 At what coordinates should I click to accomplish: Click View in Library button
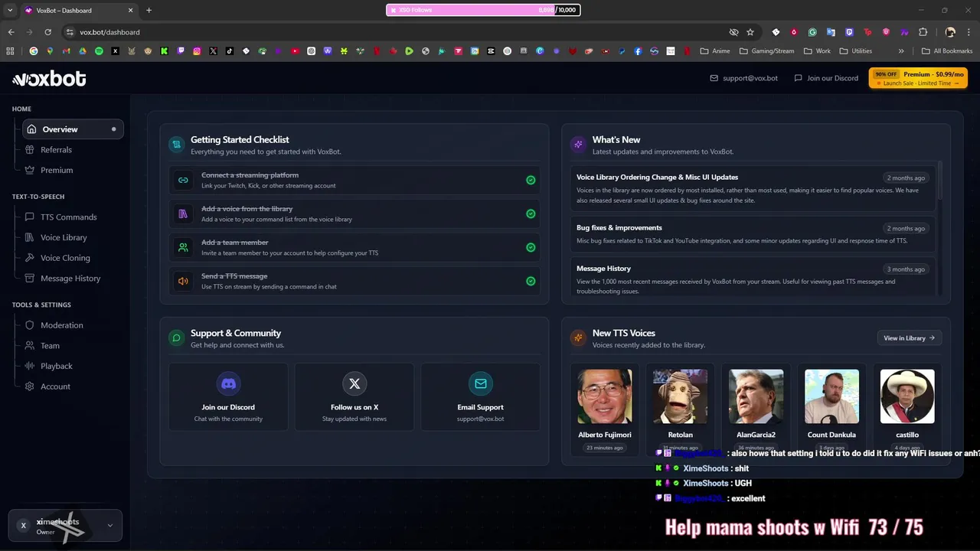tap(910, 337)
